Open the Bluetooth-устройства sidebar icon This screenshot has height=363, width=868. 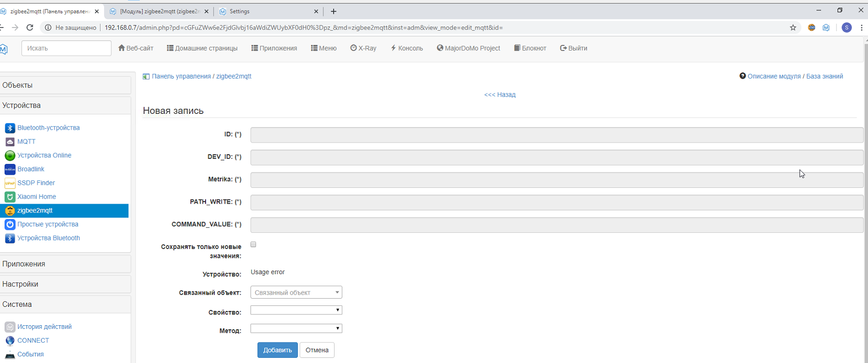[x=10, y=128]
